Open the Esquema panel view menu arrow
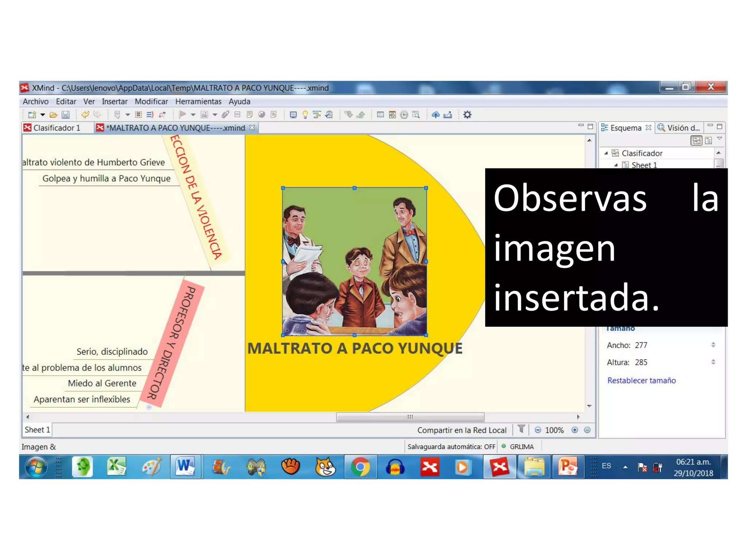Image resolution: width=747 pixels, height=560 pixels. click(719, 139)
